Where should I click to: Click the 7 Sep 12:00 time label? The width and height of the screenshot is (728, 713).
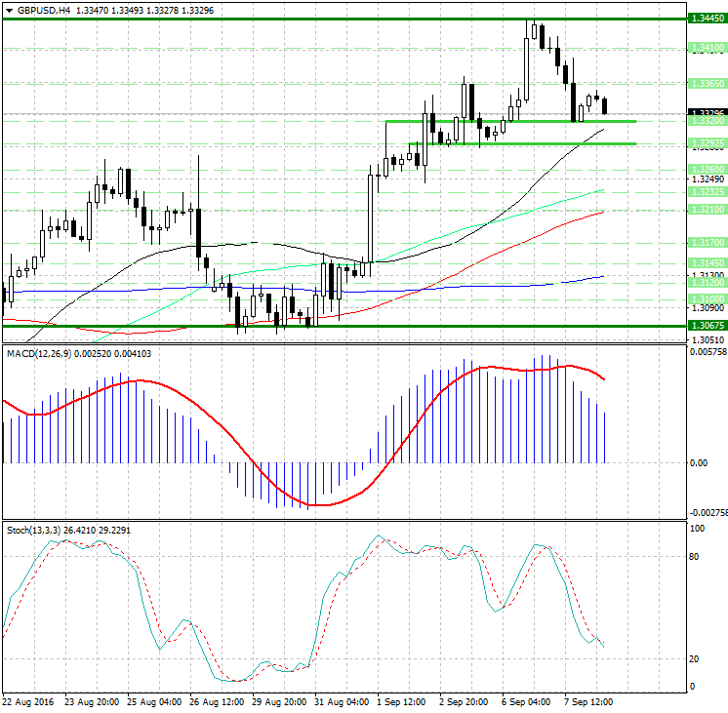(x=591, y=701)
